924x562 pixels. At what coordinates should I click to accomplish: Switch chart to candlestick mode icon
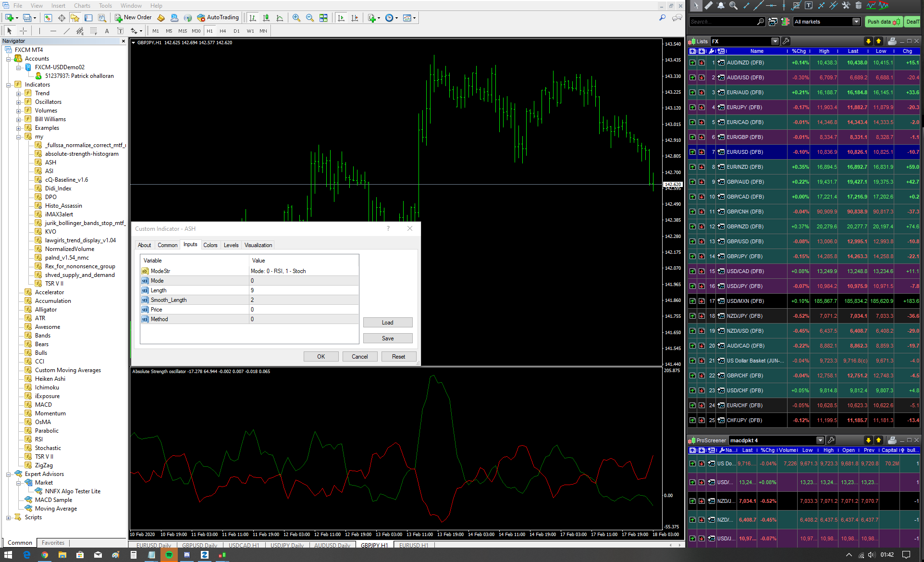pos(266,18)
